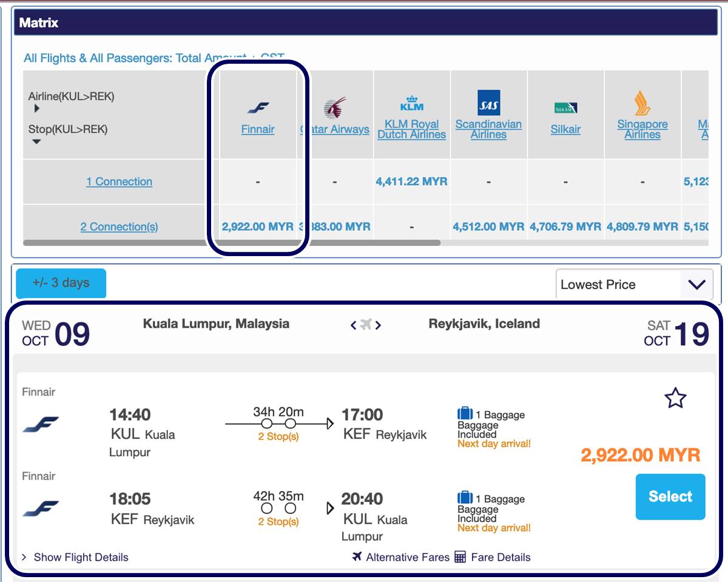Open Scandinavian Airlines link
This screenshot has width=728, height=582.
(488, 129)
